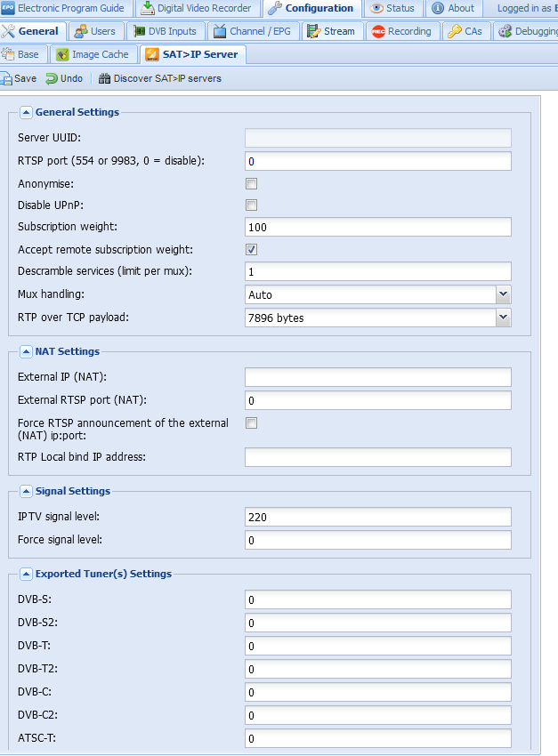The height and width of the screenshot is (756, 558).
Task: Enable the Anonymise checkbox
Action: pos(251,184)
